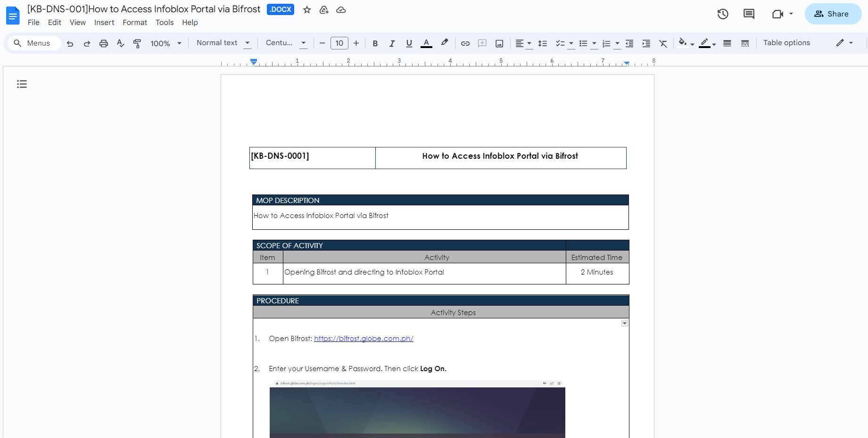This screenshot has height=438, width=868.
Task: Open the Help menu
Action: pyautogui.click(x=190, y=23)
